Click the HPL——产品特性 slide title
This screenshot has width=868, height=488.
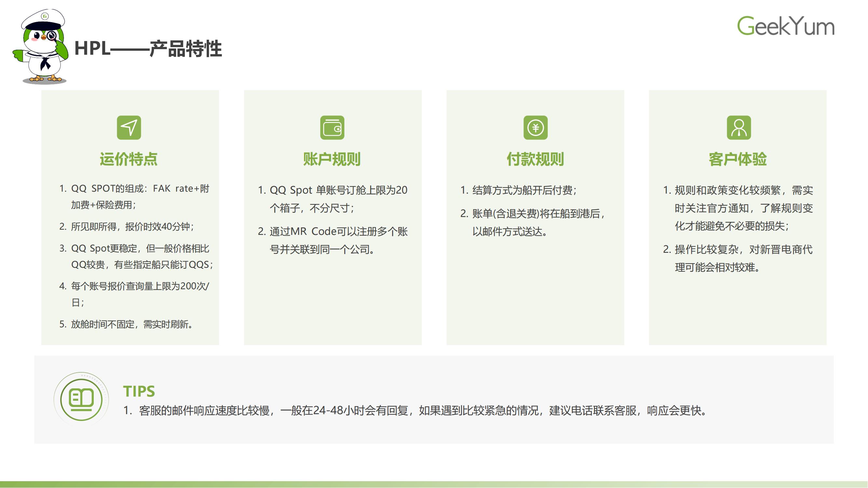[148, 48]
